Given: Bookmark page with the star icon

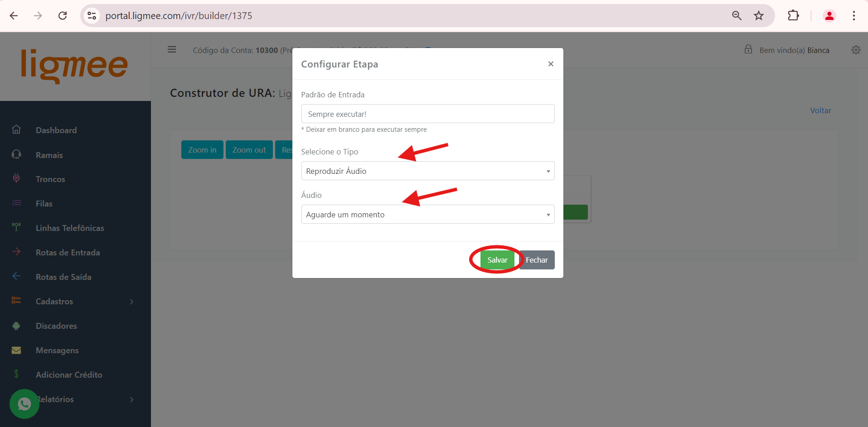Looking at the screenshot, I should point(759,16).
